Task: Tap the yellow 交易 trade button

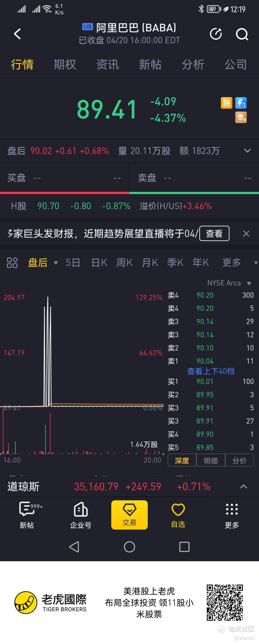Action: tap(129, 515)
